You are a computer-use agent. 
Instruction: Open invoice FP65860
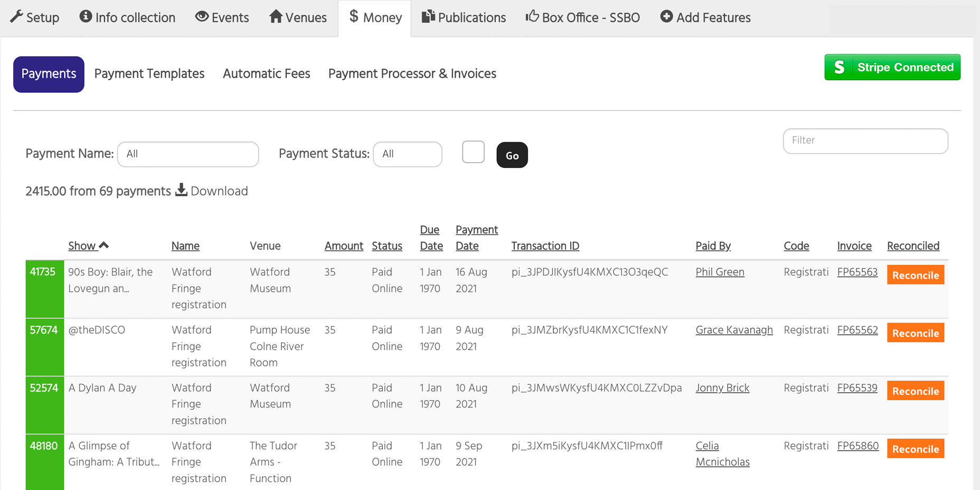click(858, 446)
